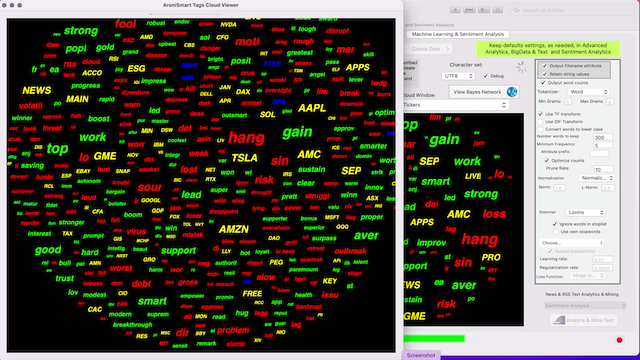The height and width of the screenshot is (360, 640).
Task: Click the plus toolbar icon
Action: point(456,10)
